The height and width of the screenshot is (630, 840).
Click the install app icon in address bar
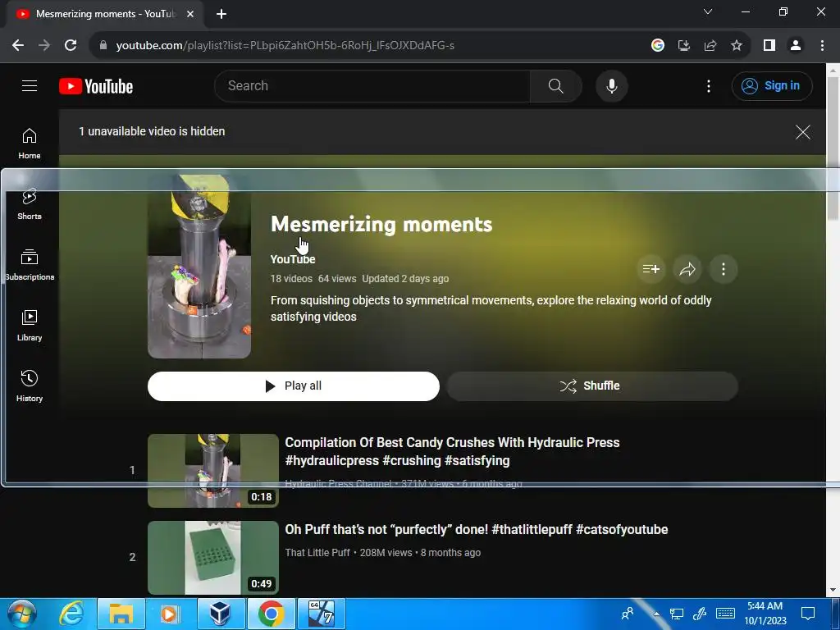(683, 46)
